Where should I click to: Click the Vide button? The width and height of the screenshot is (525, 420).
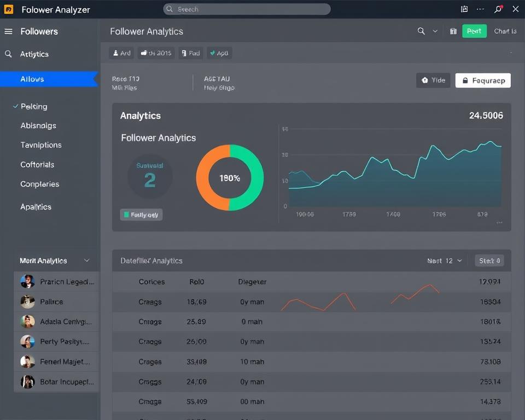tap(433, 80)
